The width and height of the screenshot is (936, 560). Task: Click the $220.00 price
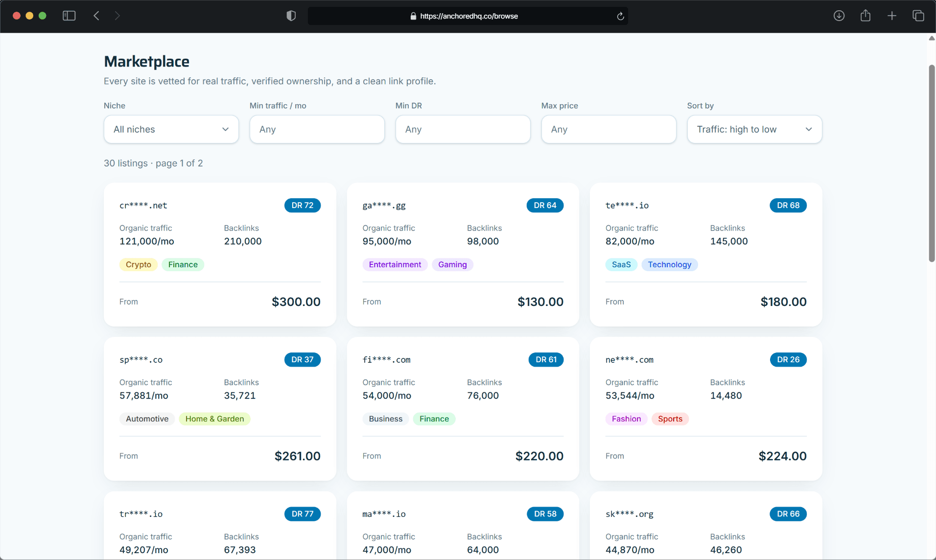click(x=539, y=456)
